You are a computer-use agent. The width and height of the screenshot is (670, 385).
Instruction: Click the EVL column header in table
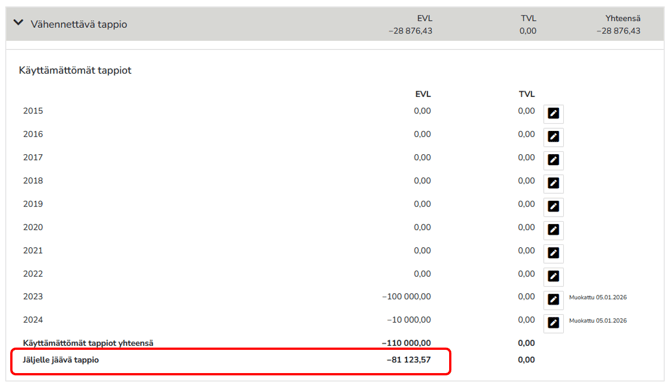pos(423,94)
